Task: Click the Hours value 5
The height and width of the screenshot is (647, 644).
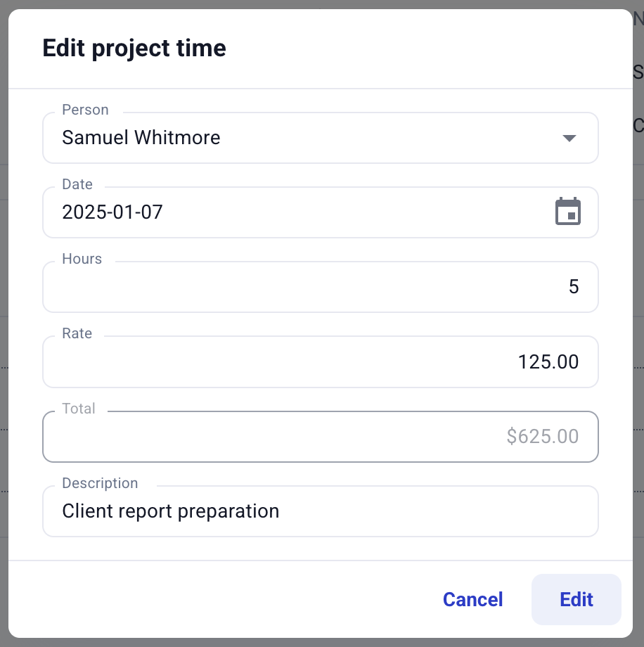Action: (573, 287)
